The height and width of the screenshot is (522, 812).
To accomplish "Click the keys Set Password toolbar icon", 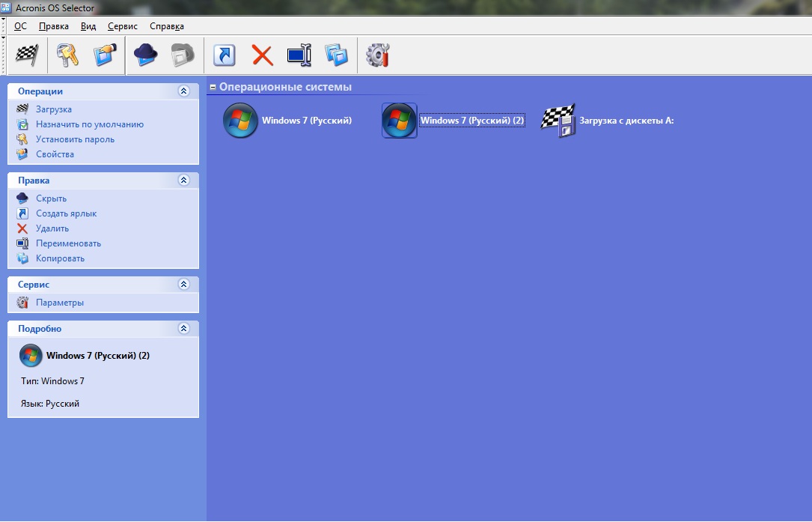I will [x=67, y=55].
